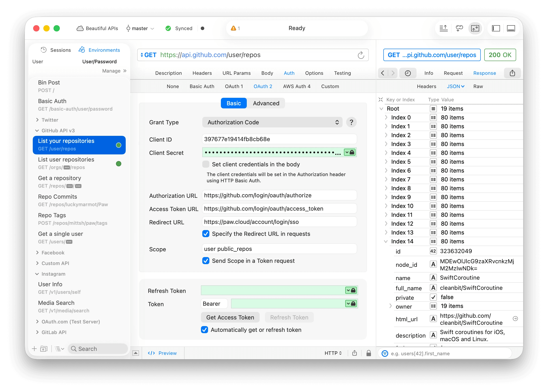Click the Scope input field

coord(279,249)
